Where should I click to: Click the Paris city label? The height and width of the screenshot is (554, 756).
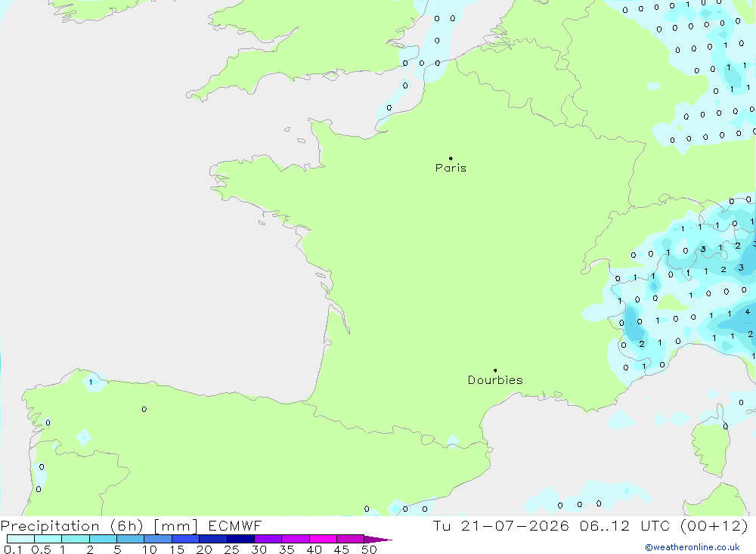pyautogui.click(x=451, y=168)
